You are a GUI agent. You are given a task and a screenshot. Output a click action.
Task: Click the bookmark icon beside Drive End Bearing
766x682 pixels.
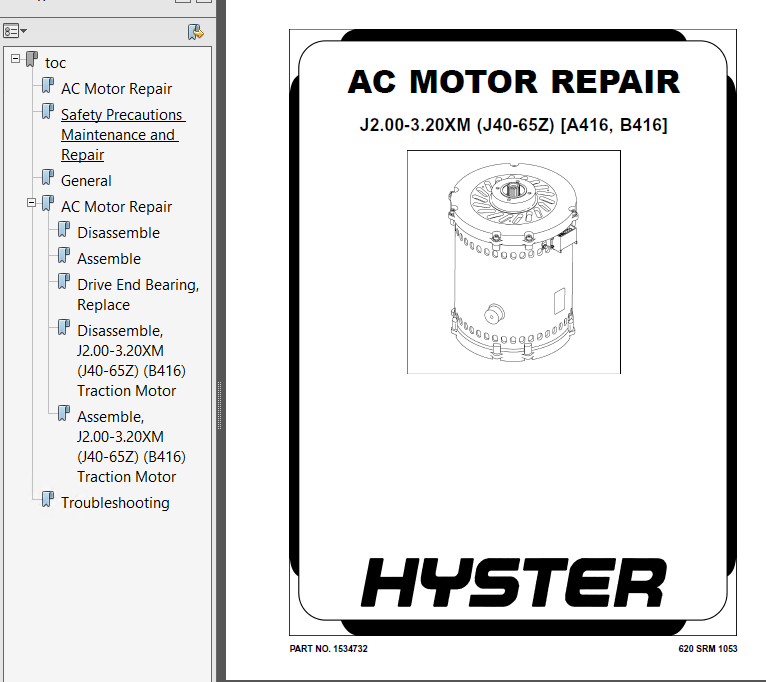click(x=64, y=280)
